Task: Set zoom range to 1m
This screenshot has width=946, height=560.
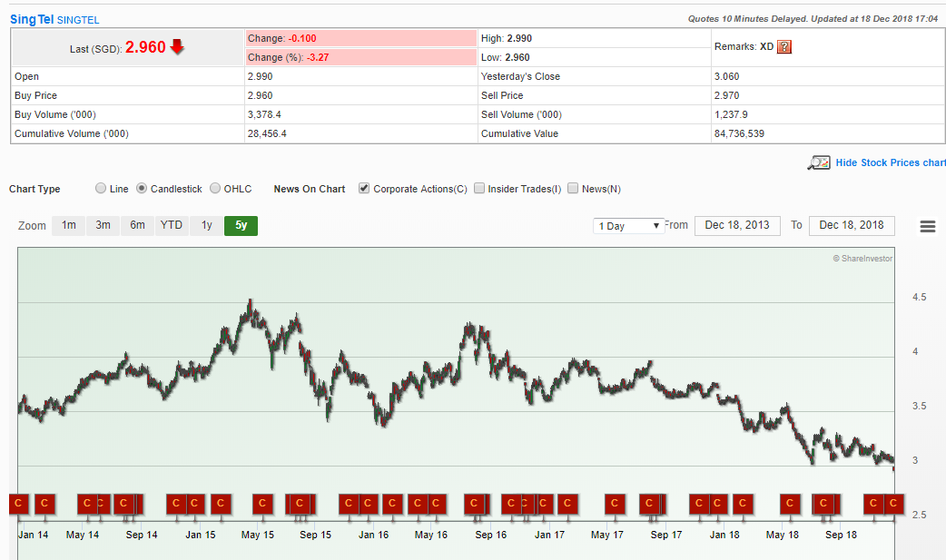Action: pyautogui.click(x=69, y=225)
